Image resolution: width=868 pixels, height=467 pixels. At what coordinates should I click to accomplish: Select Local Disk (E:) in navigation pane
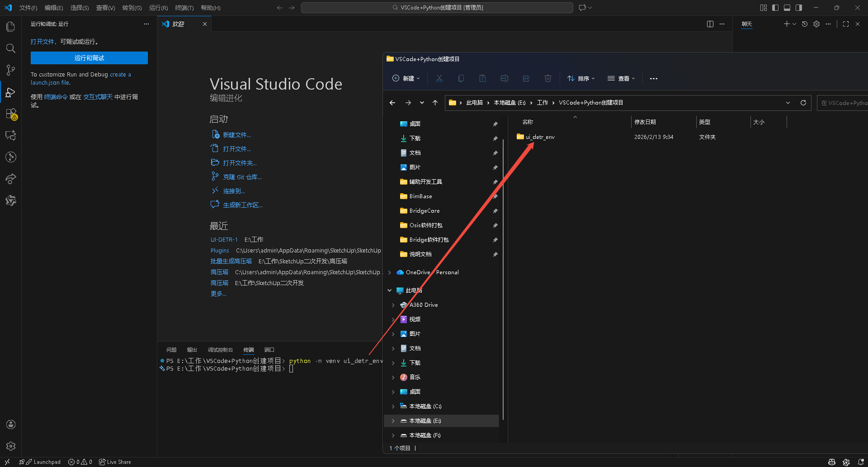pos(441,421)
